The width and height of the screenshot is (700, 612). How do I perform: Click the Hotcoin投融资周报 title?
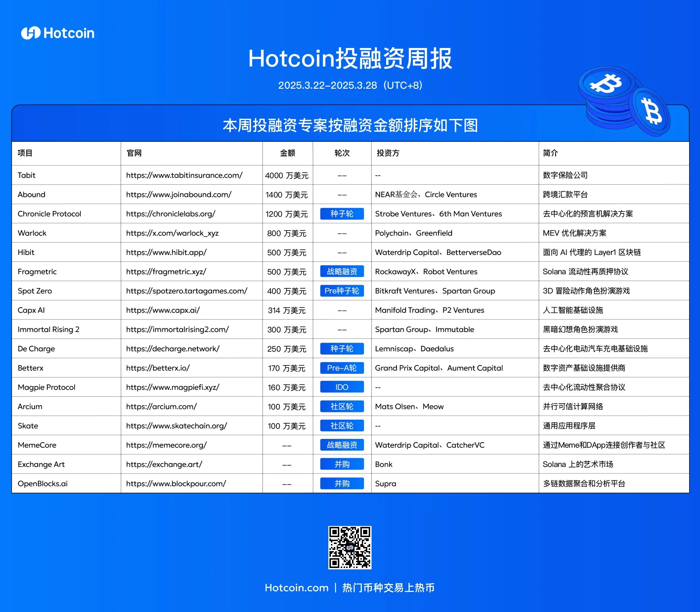[350, 59]
